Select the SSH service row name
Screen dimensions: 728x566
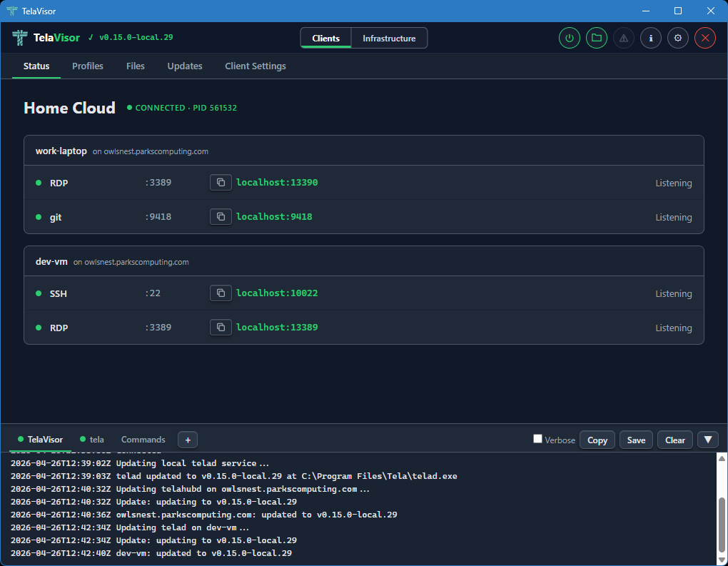(x=59, y=293)
